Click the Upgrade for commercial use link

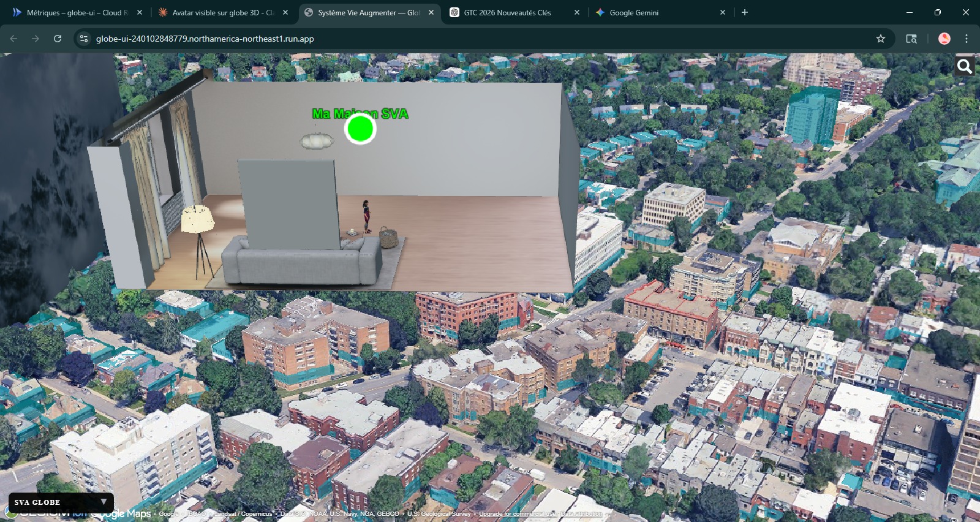(517, 514)
